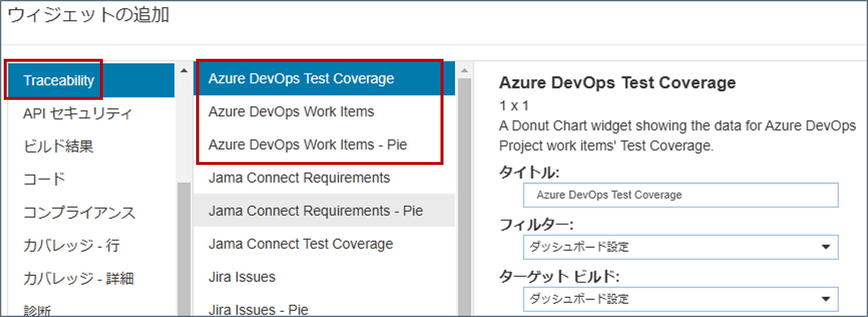The height and width of the screenshot is (317, 868).
Task: Select the Jama Connect Requirements widget
Action: point(299,178)
